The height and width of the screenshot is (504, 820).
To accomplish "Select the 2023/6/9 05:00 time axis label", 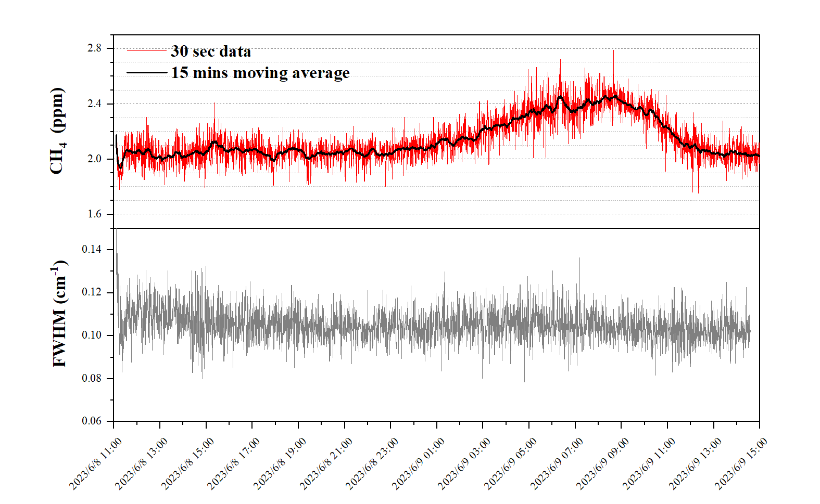I will pyautogui.click(x=511, y=463).
